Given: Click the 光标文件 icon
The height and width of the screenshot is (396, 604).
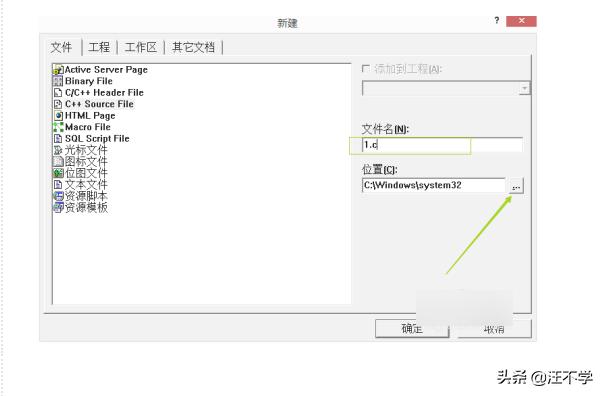Looking at the screenshot, I should (x=58, y=150).
